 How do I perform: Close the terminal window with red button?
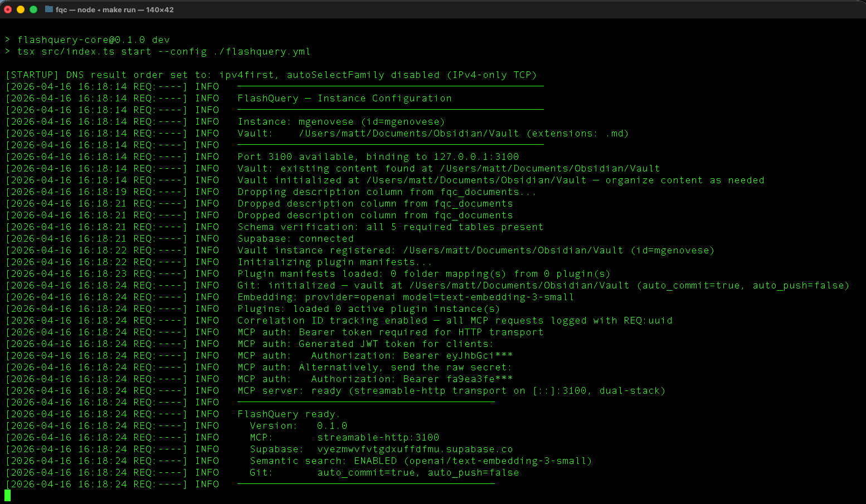pyautogui.click(x=8, y=9)
